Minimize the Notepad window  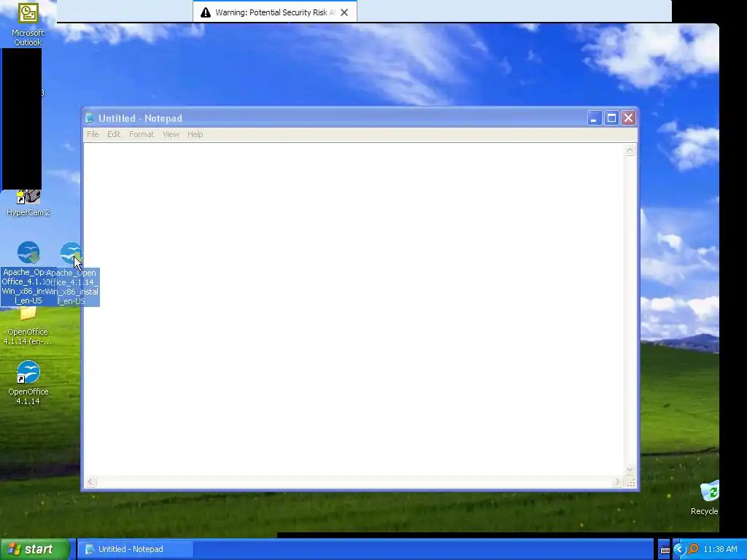[x=594, y=118]
